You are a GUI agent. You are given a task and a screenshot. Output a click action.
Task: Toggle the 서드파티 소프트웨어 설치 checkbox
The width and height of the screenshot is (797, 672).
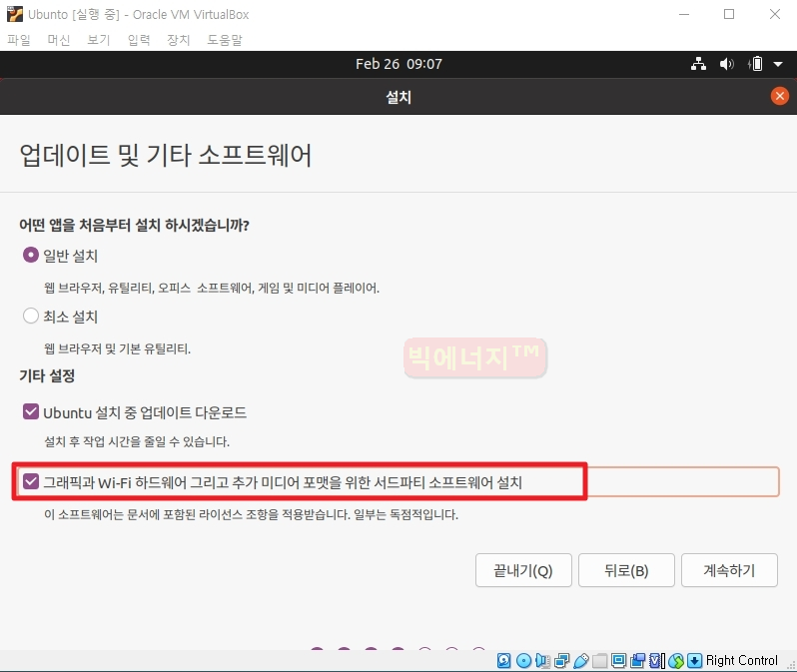(31, 481)
